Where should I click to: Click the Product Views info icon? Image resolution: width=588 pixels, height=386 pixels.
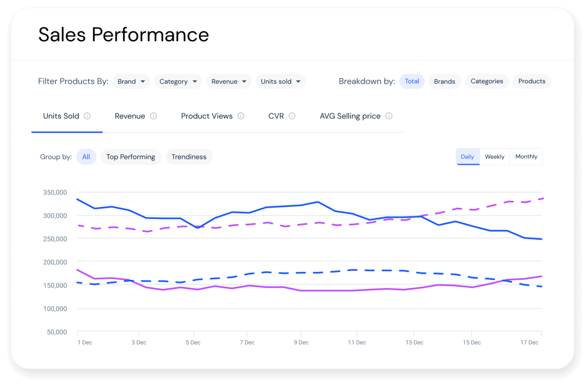point(242,115)
